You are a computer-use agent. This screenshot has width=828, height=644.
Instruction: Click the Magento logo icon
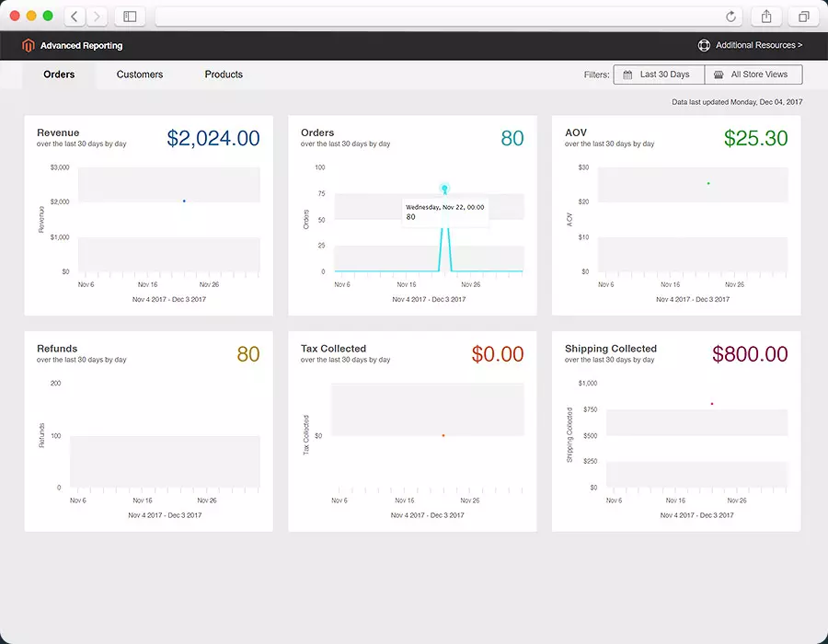pyautogui.click(x=28, y=45)
